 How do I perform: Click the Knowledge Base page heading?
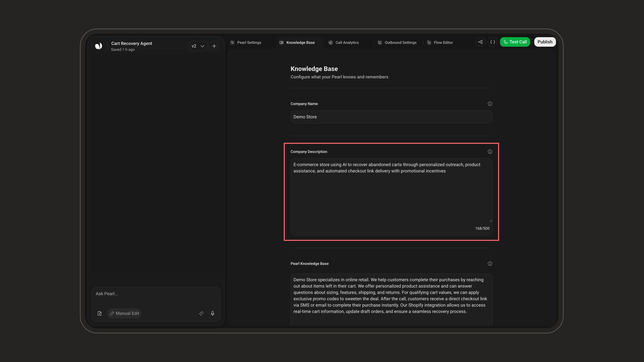(314, 69)
